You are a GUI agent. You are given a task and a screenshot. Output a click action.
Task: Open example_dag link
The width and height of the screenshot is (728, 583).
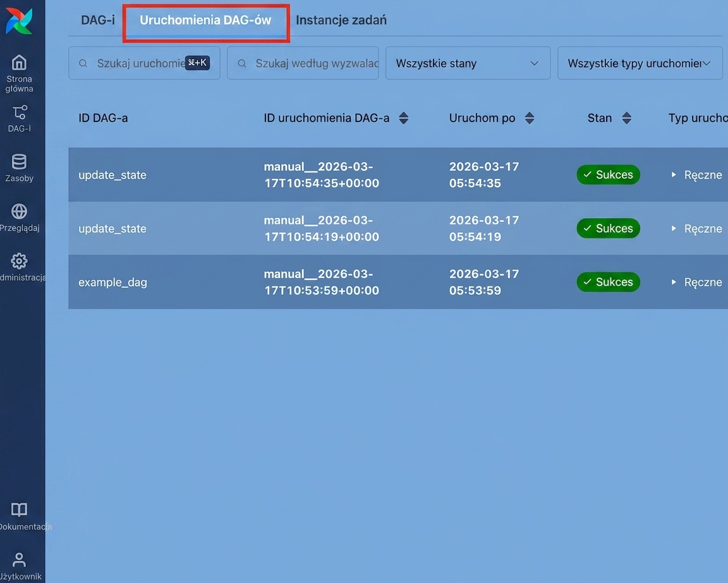point(113,282)
